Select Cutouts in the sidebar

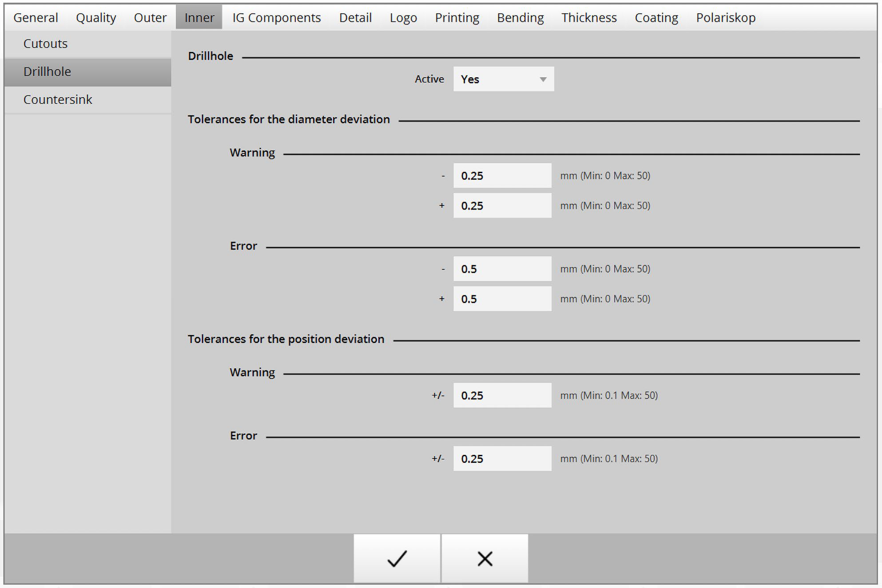(x=45, y=43)
